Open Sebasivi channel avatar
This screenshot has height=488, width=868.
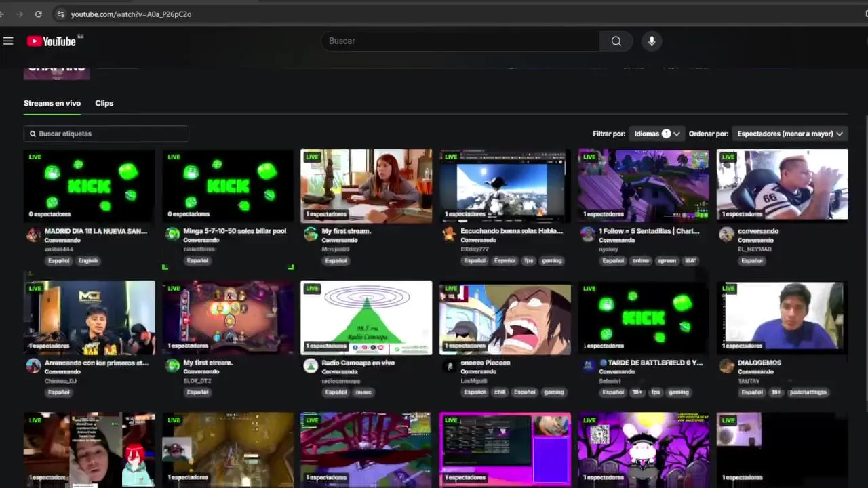pyautogui.click(x=588, y=366)
